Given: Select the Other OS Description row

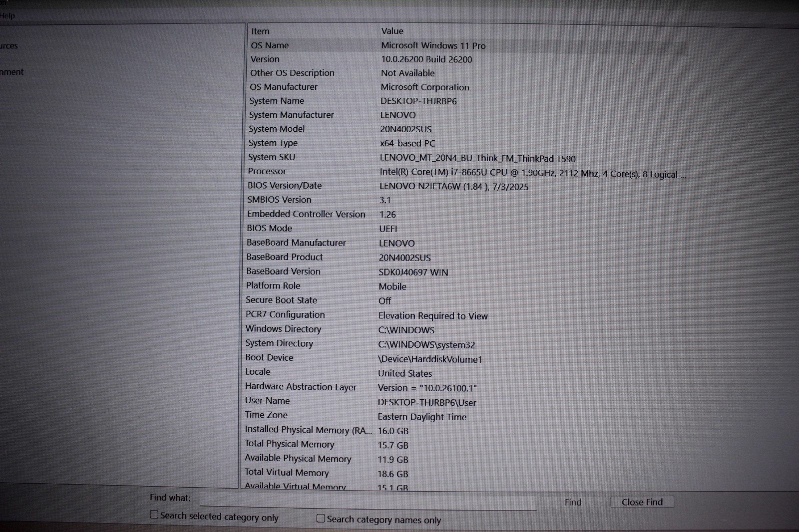Looking at the screenshot, I should [x=468, y=73].
